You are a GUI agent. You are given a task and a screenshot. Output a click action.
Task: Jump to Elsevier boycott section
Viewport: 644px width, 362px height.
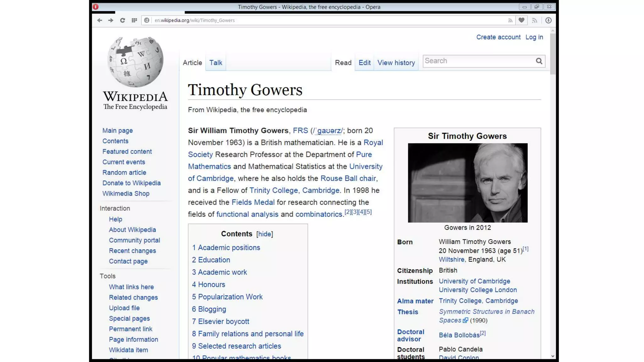coord(223,321)
